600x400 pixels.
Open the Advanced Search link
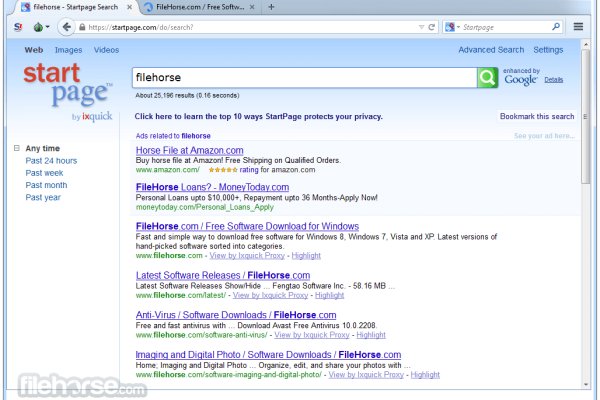(x=490, y=49)
